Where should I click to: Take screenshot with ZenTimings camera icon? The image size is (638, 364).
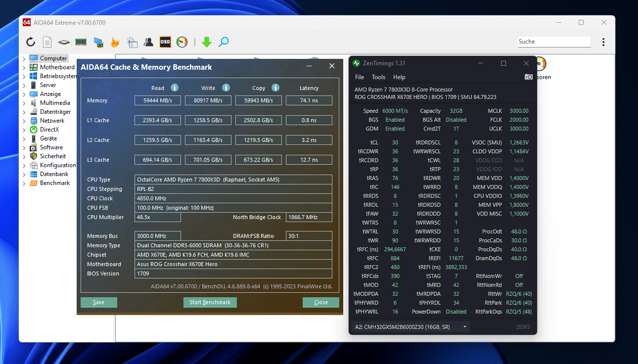pyautogui.click(x=529, y=77)
